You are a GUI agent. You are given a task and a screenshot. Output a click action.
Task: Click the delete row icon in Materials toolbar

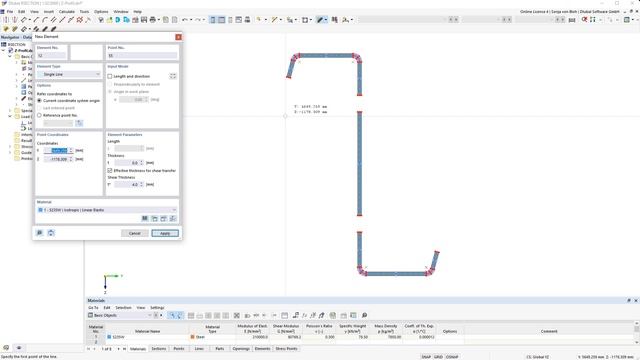click(236, 315)
